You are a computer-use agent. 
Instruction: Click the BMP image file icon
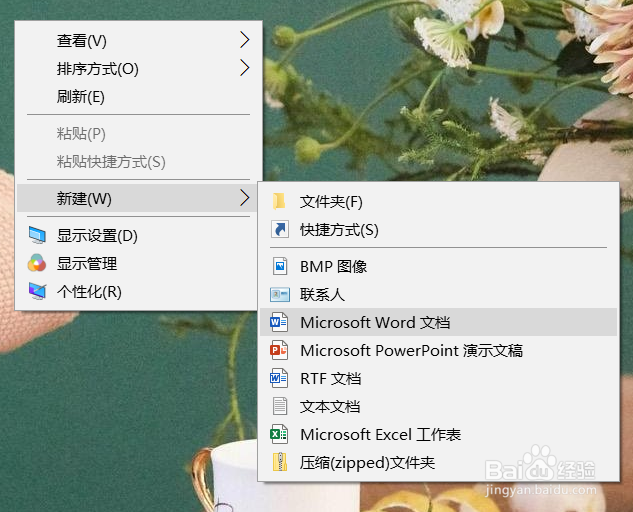click(279, 266)
